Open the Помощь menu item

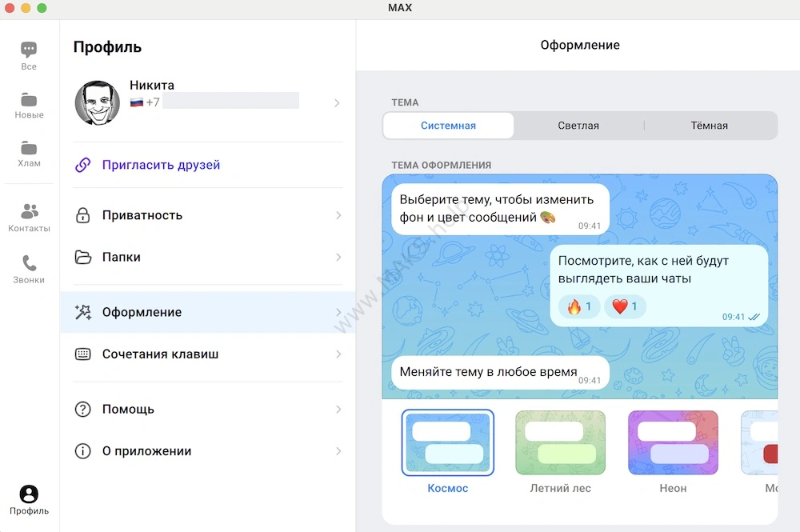pyautogui.click(x=128, y=409)
